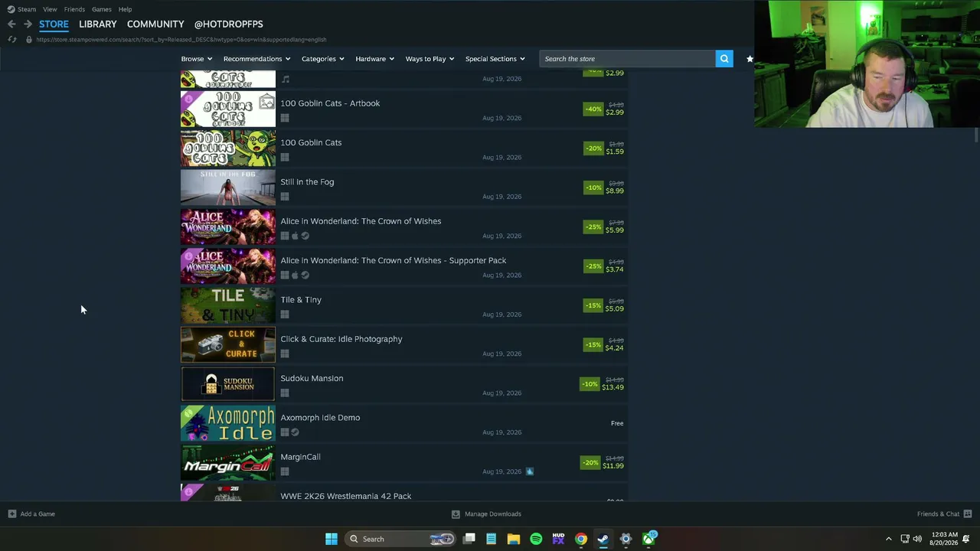
Task: Click the taskbar clock showing 12:03 AM
Action: pyautogui.click(x=944, y=539)
